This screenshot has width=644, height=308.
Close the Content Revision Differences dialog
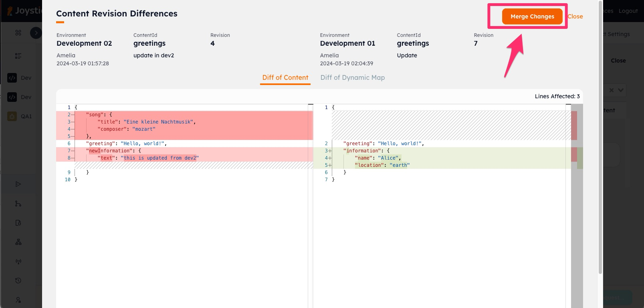(575, 16)
